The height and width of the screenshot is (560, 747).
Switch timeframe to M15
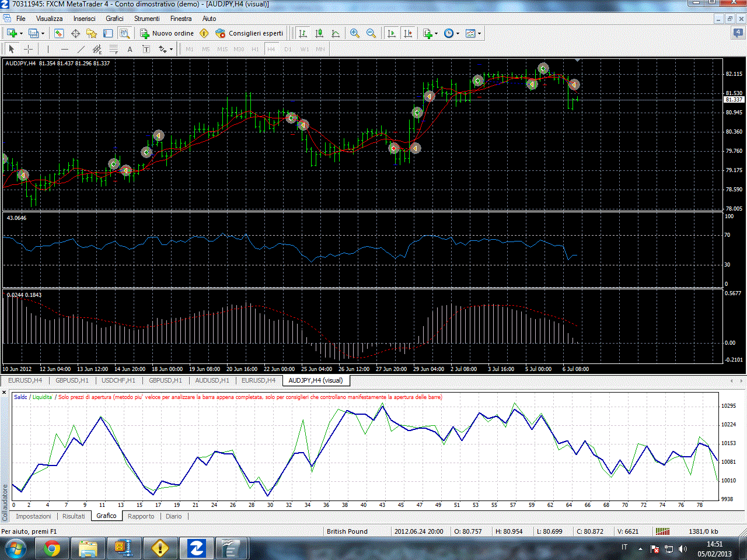pyautogui.click(x=222, y=50)
